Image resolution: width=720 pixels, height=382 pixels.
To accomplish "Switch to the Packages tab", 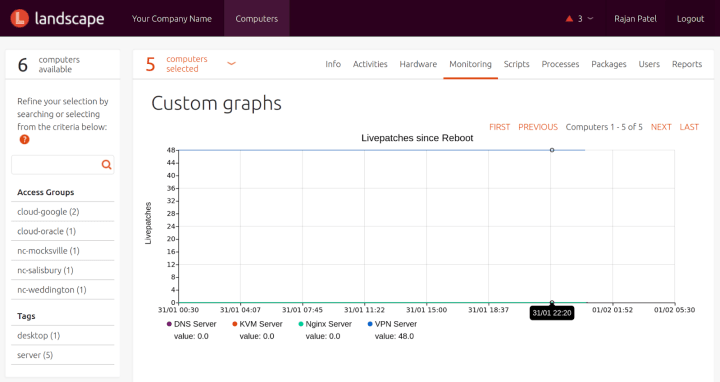I will [608, 64].
